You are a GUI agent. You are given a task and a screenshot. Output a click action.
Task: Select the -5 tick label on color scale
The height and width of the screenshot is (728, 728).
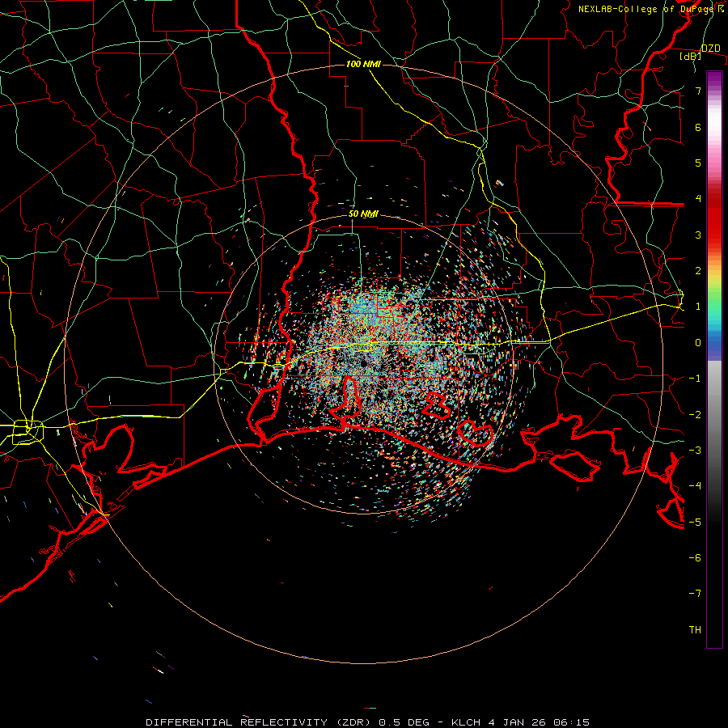pos(695,523)
